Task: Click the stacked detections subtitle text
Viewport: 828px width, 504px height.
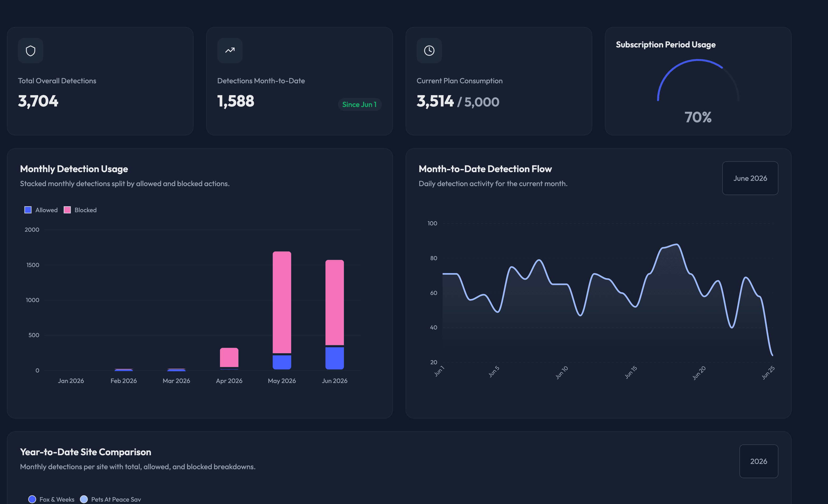Action: click(125, 183)
